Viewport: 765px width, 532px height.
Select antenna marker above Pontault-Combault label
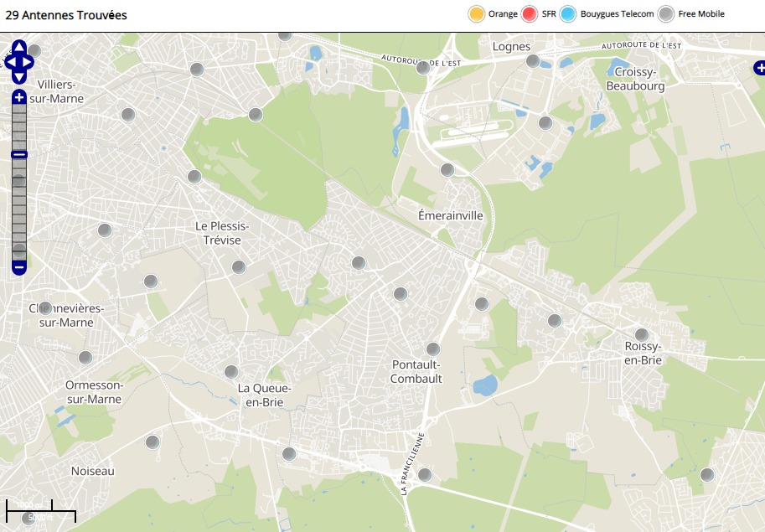tap(433, 349)
